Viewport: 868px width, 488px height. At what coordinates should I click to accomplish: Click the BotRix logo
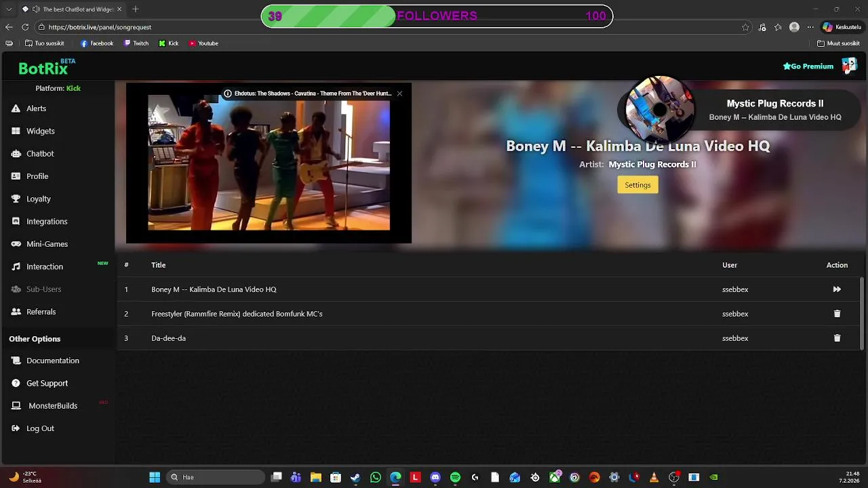pyautogui.click(x=46, y=67)
